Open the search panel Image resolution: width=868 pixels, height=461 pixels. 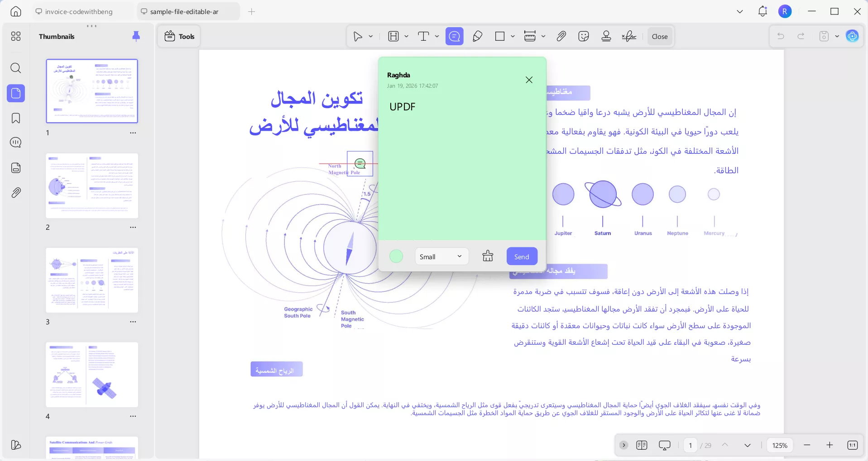[x=16, y=68]
